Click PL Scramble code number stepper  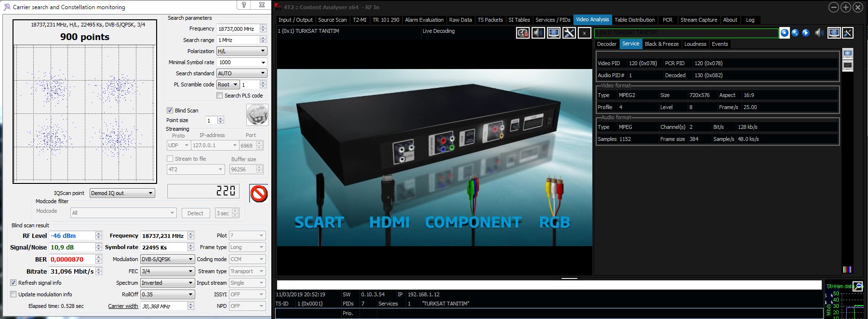tap(263, 84)
